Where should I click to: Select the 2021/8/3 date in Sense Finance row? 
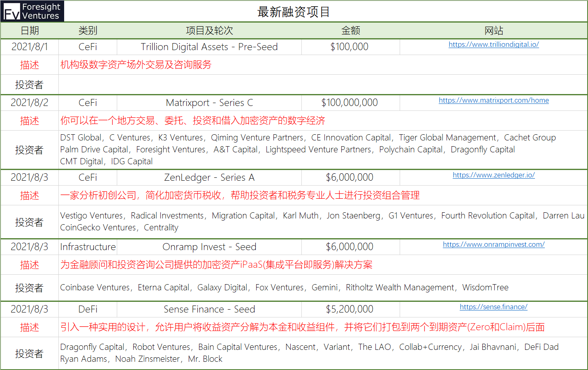(30, 309)
